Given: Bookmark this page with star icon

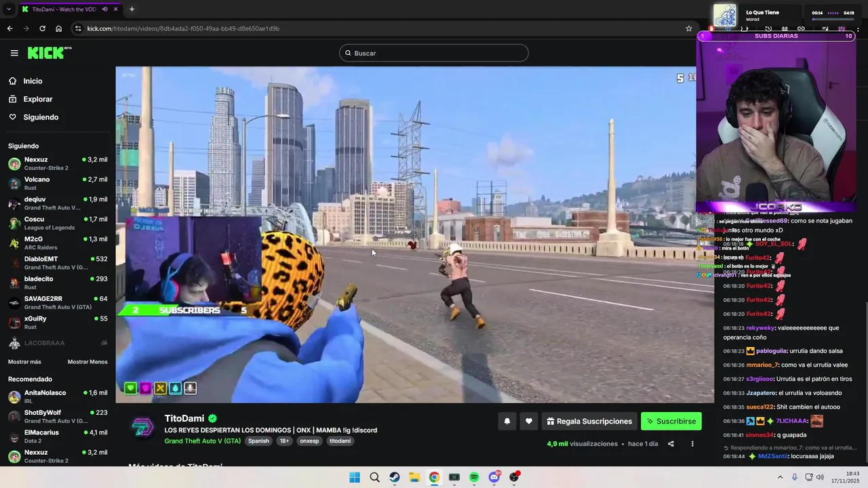Looking at the screenshot, I should [689, 28].
